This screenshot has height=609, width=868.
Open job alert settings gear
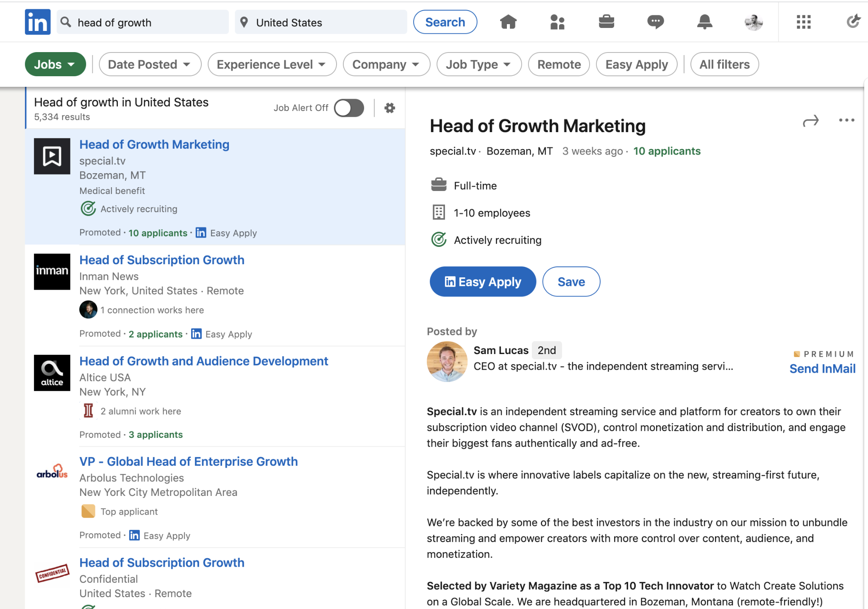tap(389, 108)
